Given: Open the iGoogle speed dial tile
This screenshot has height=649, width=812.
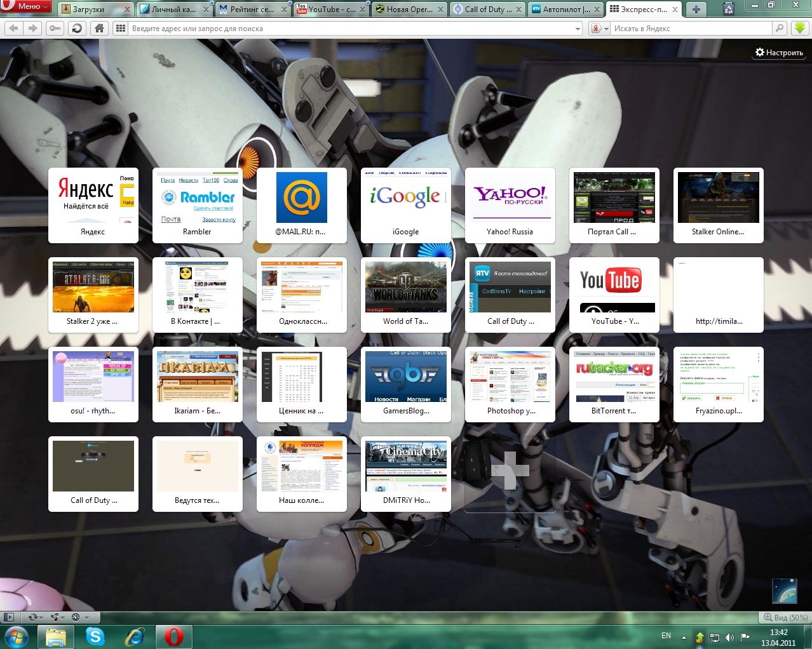Looking at the screenshot, I should click(x=406, y=205).
